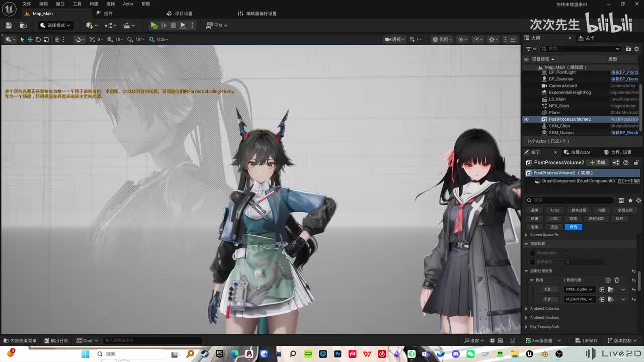The width and height of the screenshot is (644, 362).
Task: Toggle the world/local coordinate globe icon
Action: pyautogui.click(x=57, y=39)
